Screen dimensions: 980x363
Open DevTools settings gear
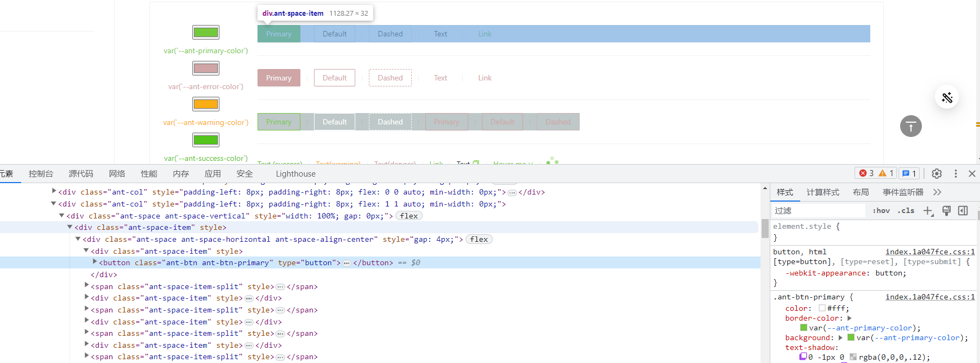tap(937, 173)
